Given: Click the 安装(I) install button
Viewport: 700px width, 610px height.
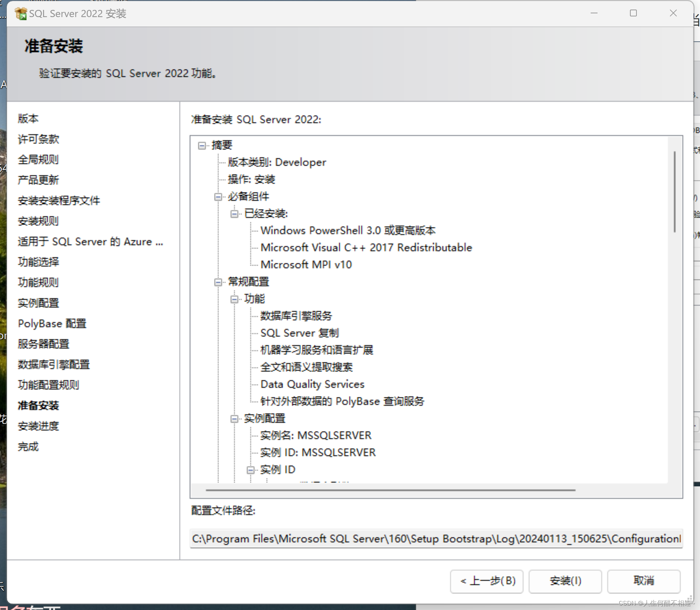Looking at the screenshot, I should click(x=565, y=581).
